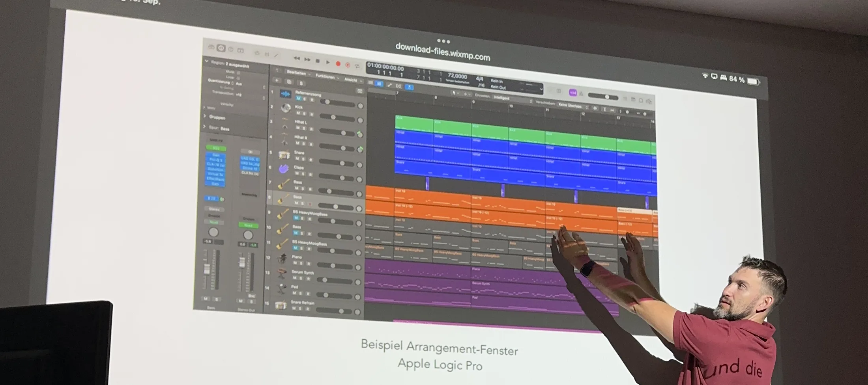The image size is (868, 385).
Task: Solo the Kick track
Action: tap(304, 113)
